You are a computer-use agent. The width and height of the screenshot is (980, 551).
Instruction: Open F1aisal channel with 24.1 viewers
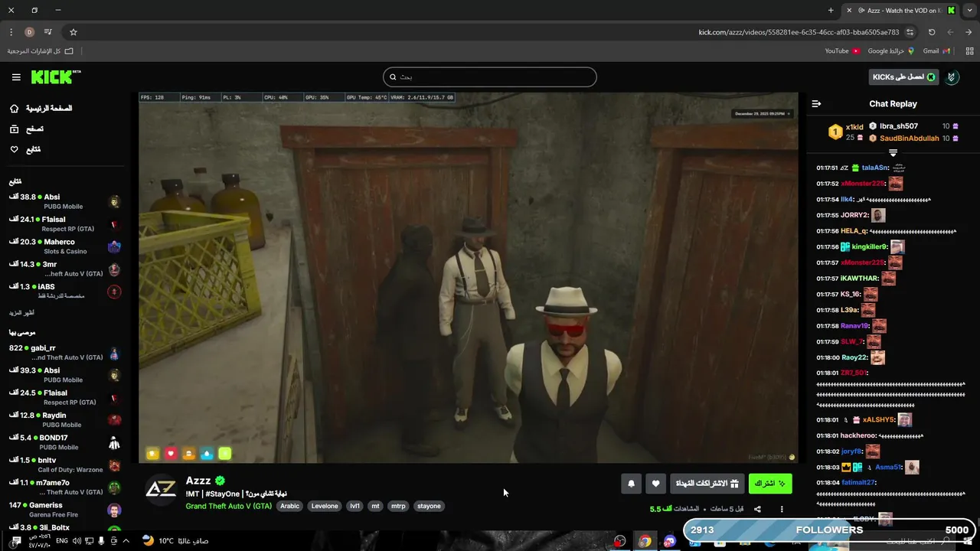click(x=65, y=224)
